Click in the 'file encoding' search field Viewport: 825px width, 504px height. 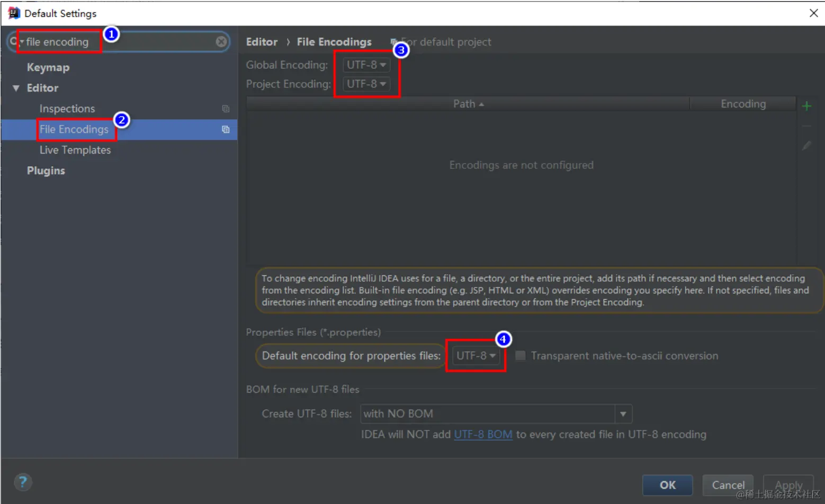[x=119, y=42]
